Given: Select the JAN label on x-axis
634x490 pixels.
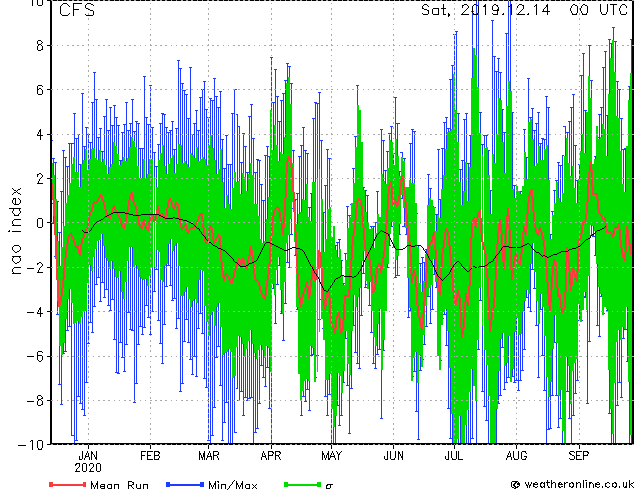Looking at the screenshot, I should (x=88, y=454).
